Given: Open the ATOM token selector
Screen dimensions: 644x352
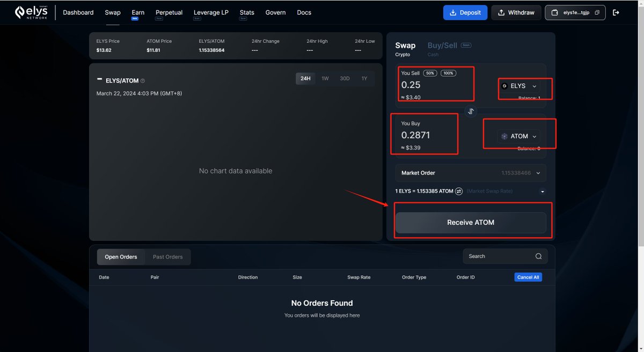Looking at the screenshot, I should [518, 136].
